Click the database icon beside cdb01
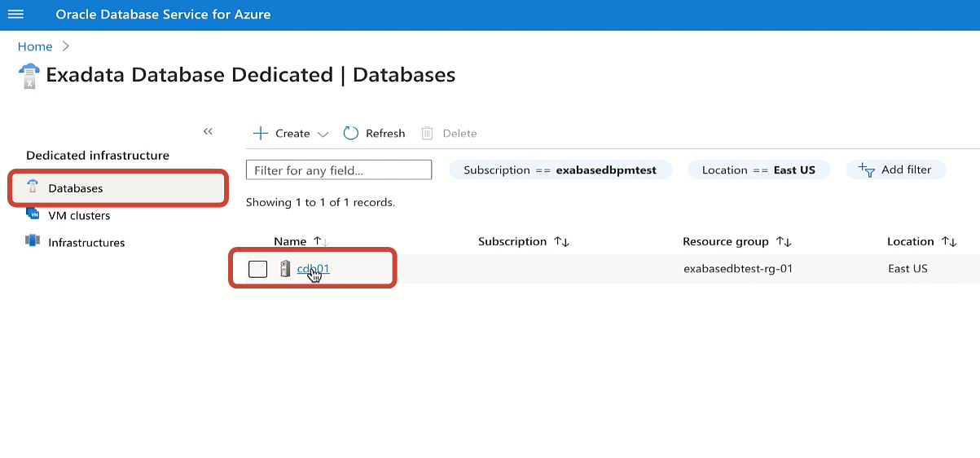980x458 pixels. (285, 269)
